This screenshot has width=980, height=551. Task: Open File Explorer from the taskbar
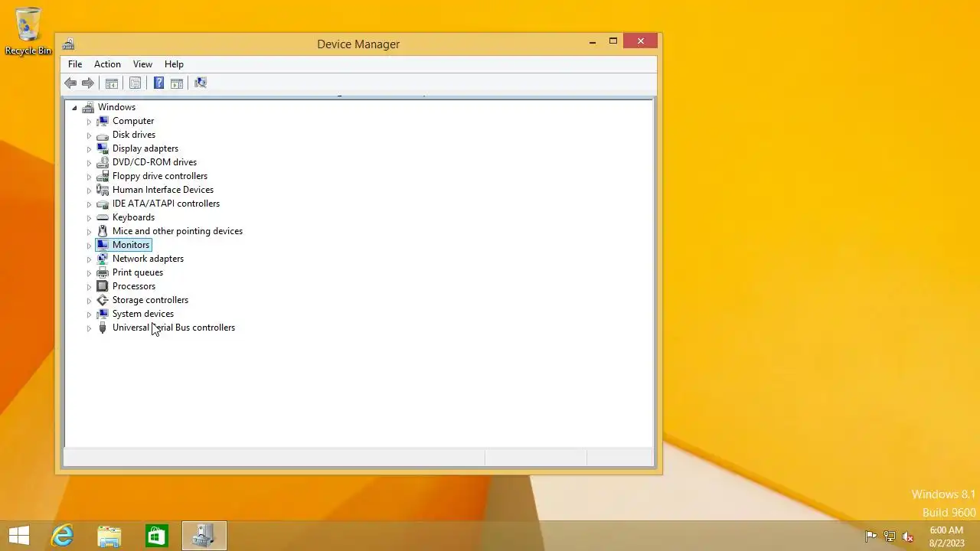coord(109,536)
